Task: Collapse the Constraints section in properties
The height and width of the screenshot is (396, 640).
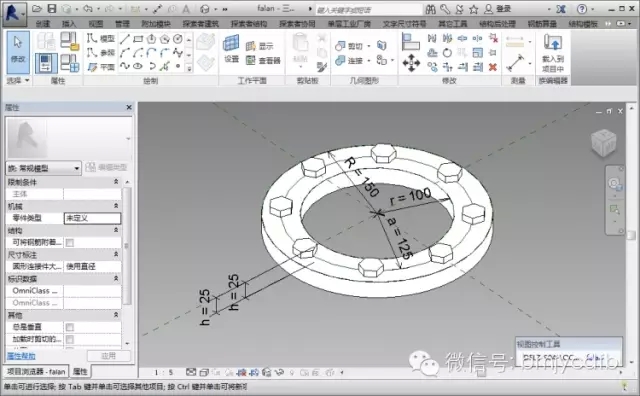Action: pyautogui.click(x=116, y=182)
